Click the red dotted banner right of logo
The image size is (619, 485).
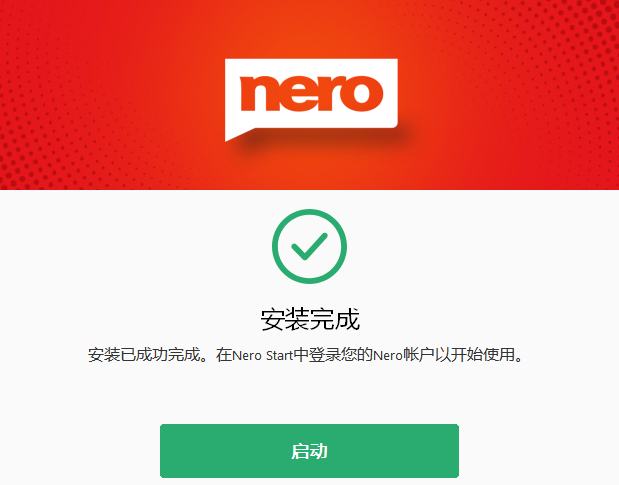tap(509, 95)
